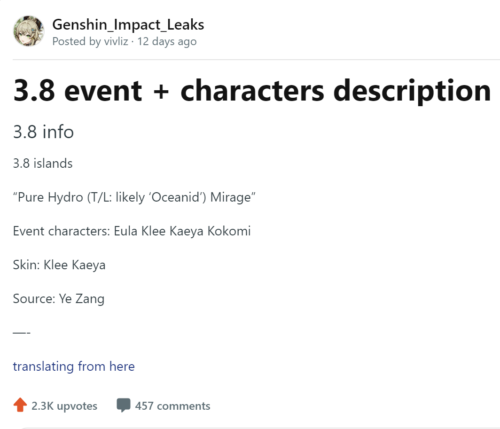Screen dimensions: 500x429
Task: Click the 'Pure Hydro' Mirage quote line
Action: [x=134, y=197]
